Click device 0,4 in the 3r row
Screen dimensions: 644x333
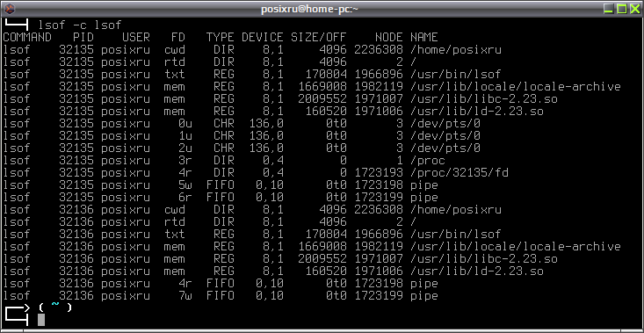(x=273, y=161)
